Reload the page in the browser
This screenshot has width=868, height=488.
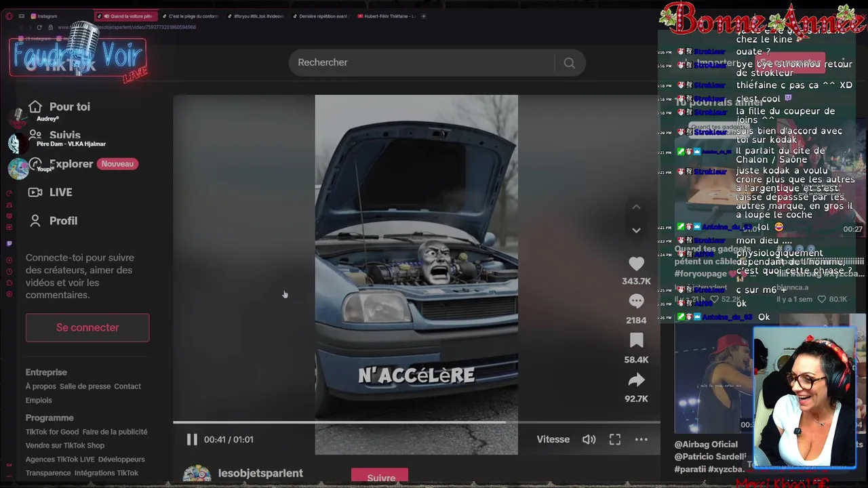39,28
